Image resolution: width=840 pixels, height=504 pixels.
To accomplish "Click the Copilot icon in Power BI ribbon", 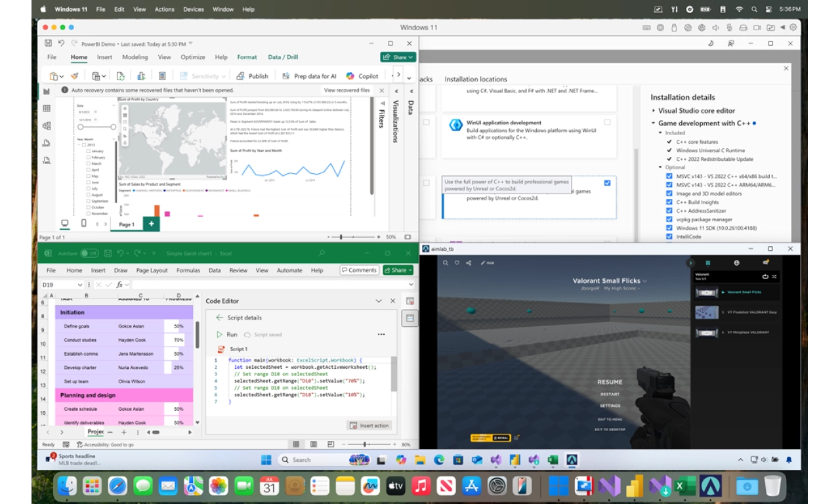I will pos(350,76).
